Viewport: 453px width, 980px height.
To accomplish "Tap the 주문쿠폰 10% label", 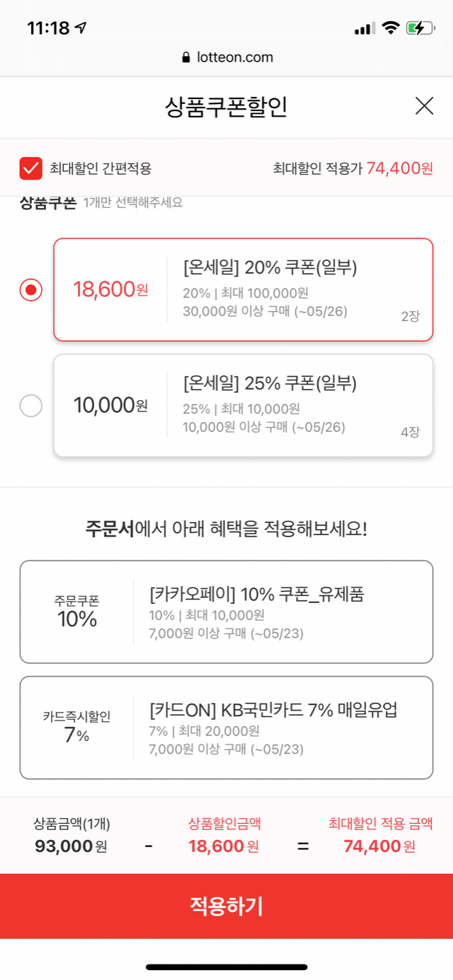I will click(x=76, y=612).
